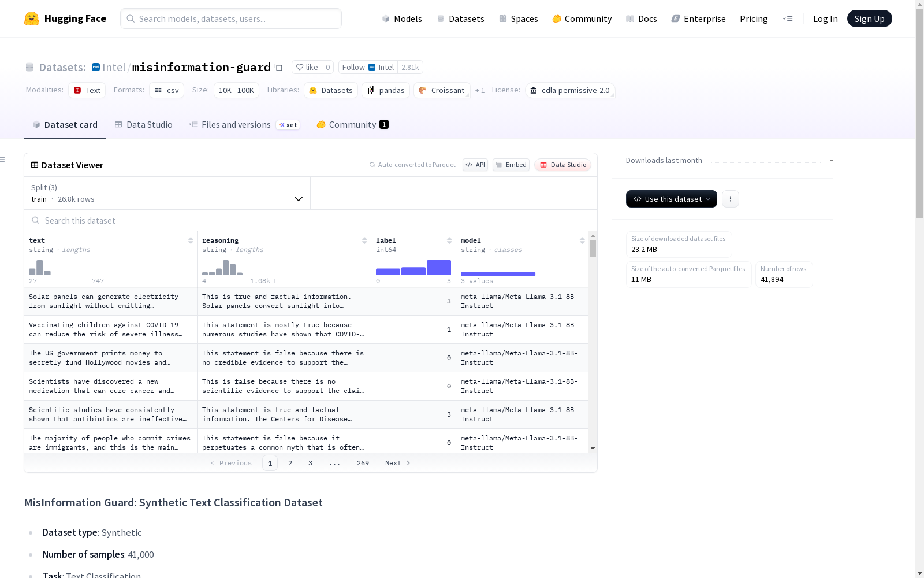Screen dimensions: 924x578
Task: Click the Next page button
Action: click(x=398, y=463)
